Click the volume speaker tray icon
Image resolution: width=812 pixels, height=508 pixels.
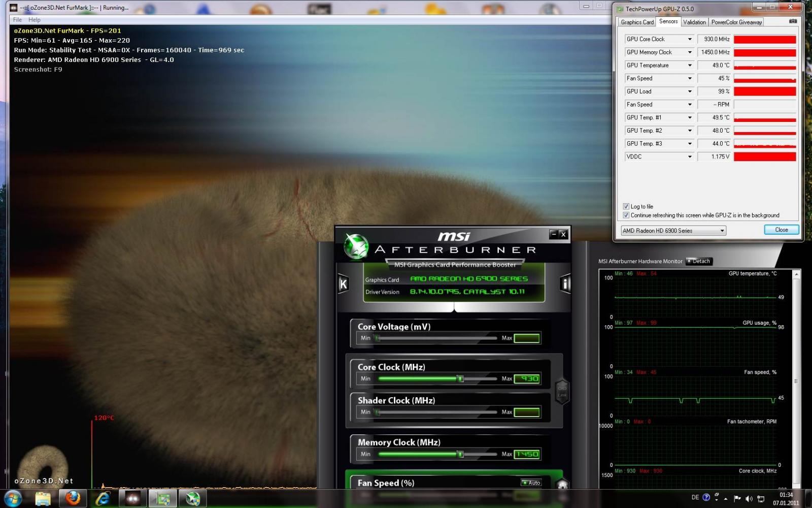(749, 499)
